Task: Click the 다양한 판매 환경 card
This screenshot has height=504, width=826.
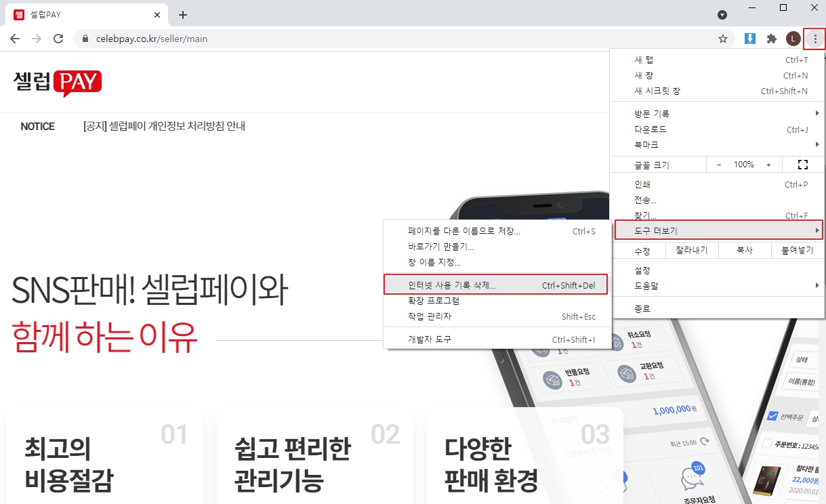Action: pyautogui.click(x=525, y=456)
